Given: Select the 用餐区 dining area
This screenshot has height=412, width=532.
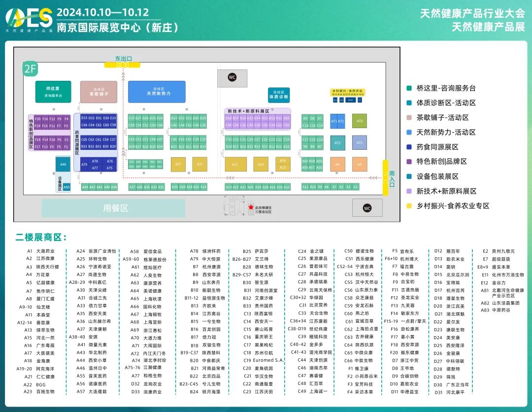Looking at the screenshot, I should [113, 208].
